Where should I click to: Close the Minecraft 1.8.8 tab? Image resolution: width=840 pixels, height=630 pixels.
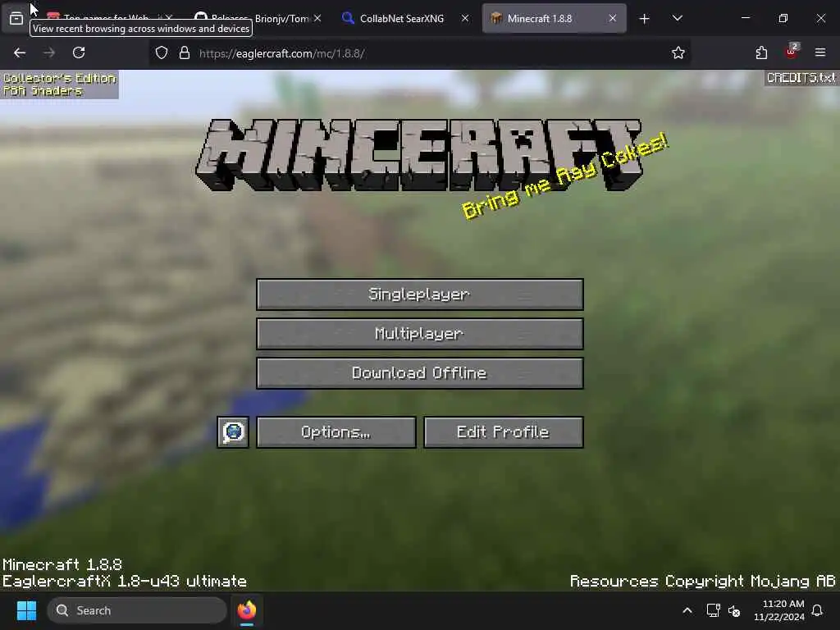(612, 18)
